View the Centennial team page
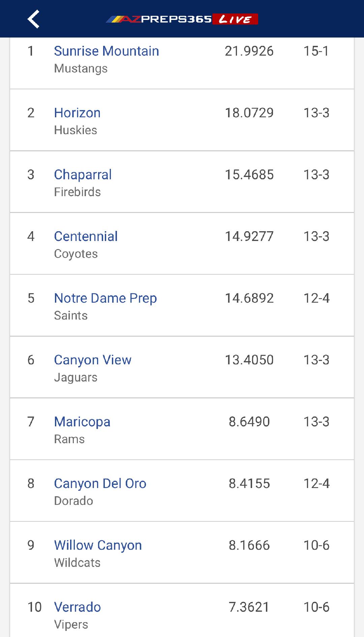364x637 pixels. click(86, 236)
